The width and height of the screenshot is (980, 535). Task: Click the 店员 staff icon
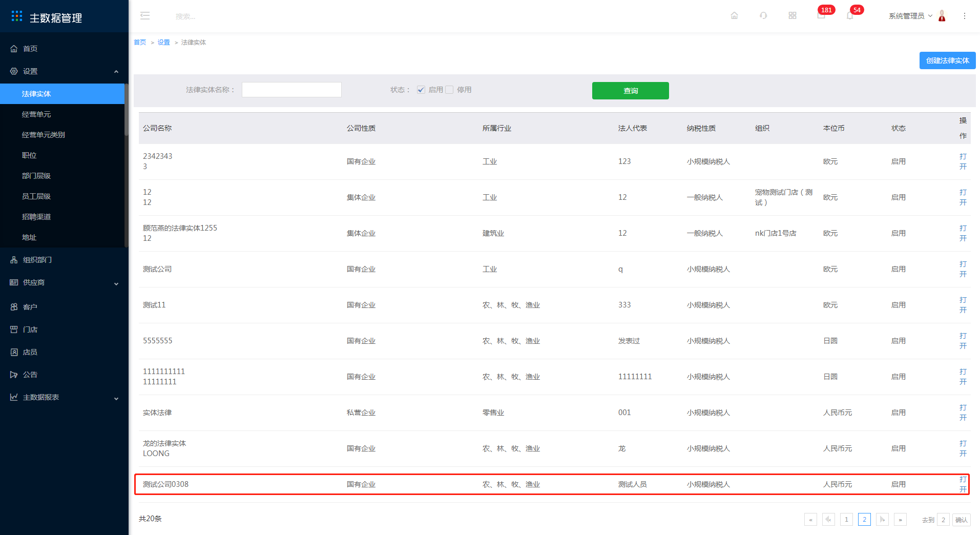(14, 352)
